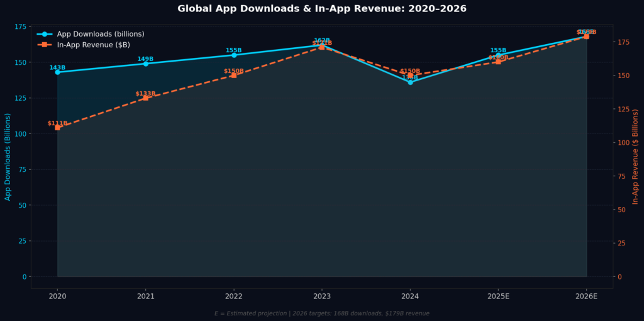Click the chart title 'Global App Downloads & In-App Revenue: 2020–2026'
644x321 pixels.
tap(322, 9)
